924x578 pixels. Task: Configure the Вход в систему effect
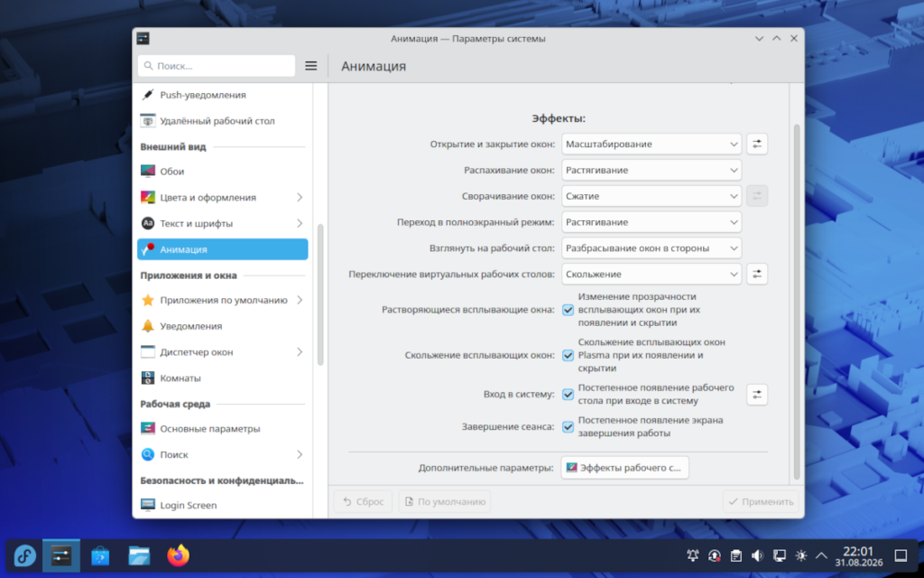click(x=757, y=394)
